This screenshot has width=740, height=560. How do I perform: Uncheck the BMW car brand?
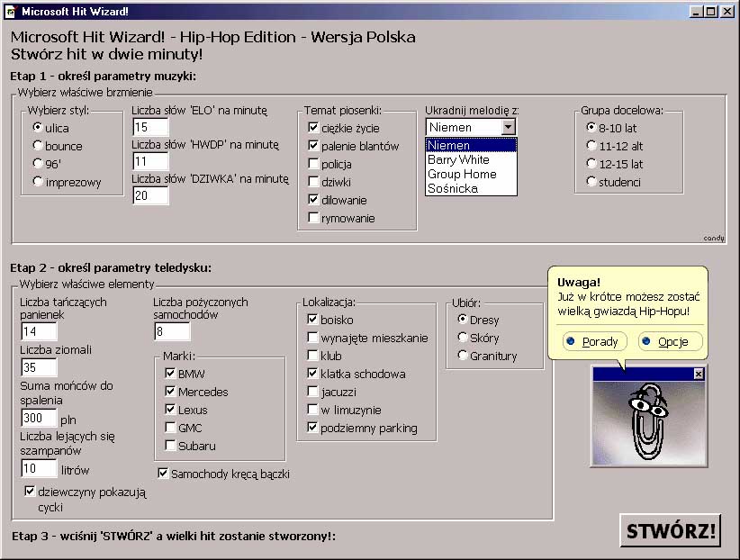170,374
